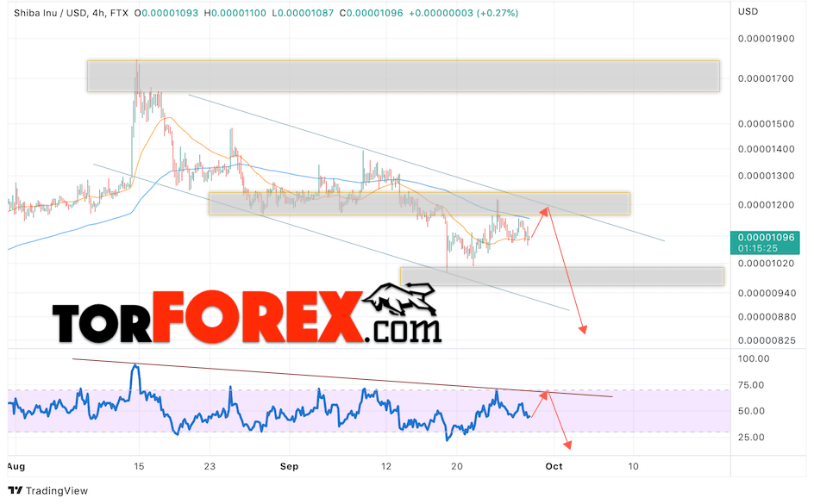Viewport: 814px width, 504px height.
Task: Click the 23 date label on time axis
Action: (x=210, y=467)
